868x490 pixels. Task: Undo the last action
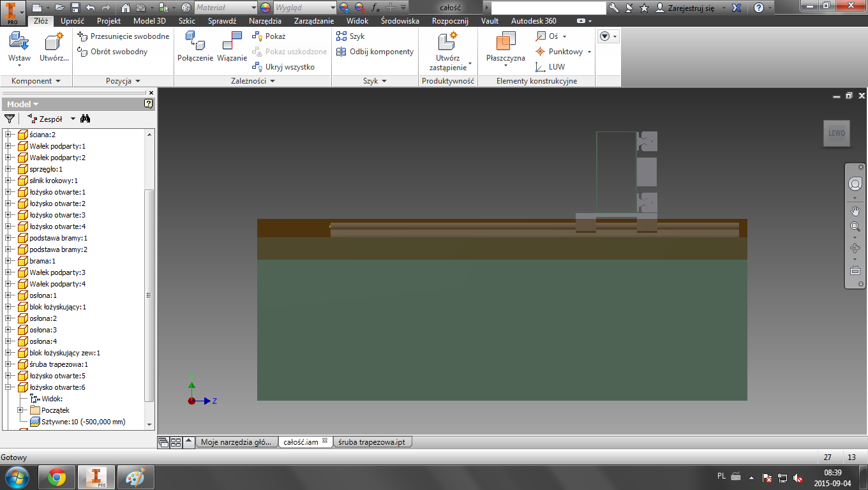click(x=91, y=8)
